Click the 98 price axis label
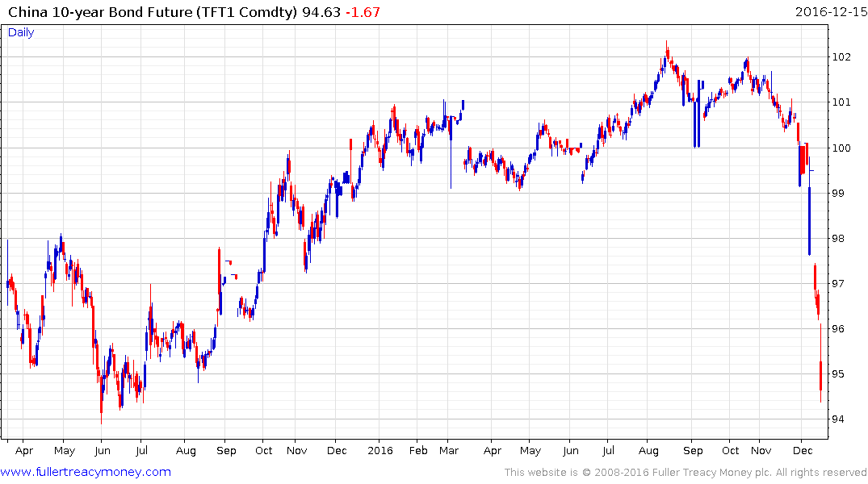The height and width of the screenshot is (484, 868). click(x=838, y=239)
